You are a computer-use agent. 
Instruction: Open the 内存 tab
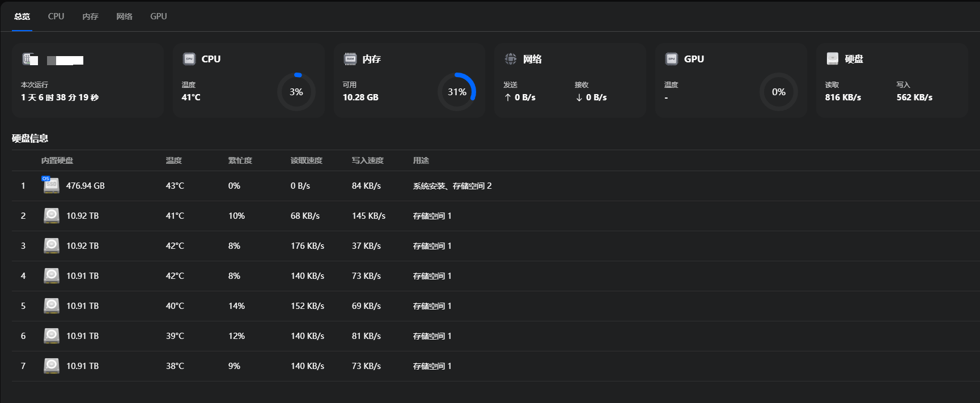click(x=90, y=16)
